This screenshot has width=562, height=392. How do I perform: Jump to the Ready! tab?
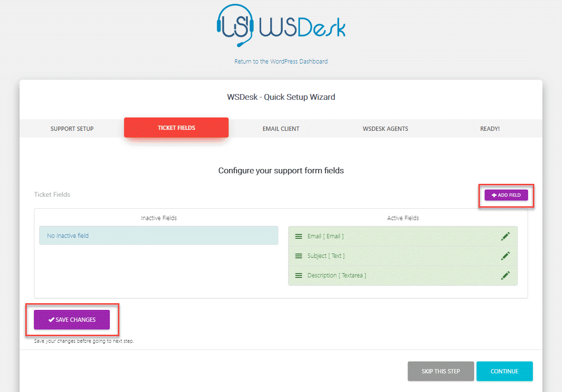coord(490,128)
